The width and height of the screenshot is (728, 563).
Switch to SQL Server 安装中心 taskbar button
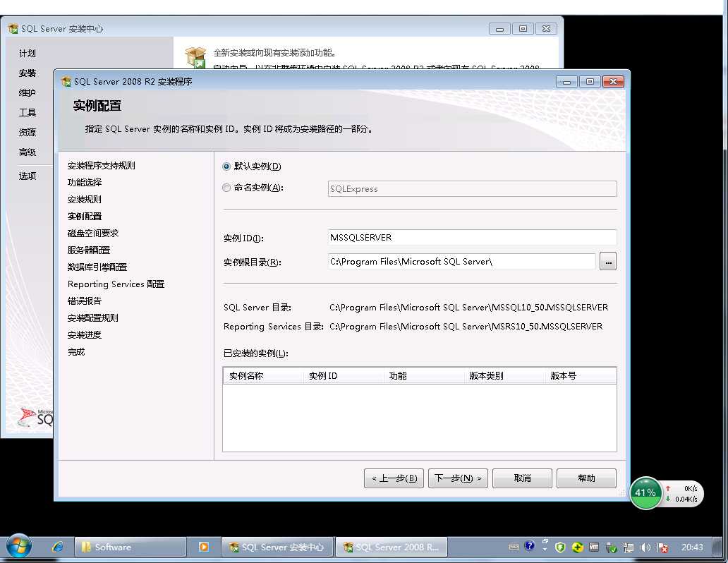(277, 547)
